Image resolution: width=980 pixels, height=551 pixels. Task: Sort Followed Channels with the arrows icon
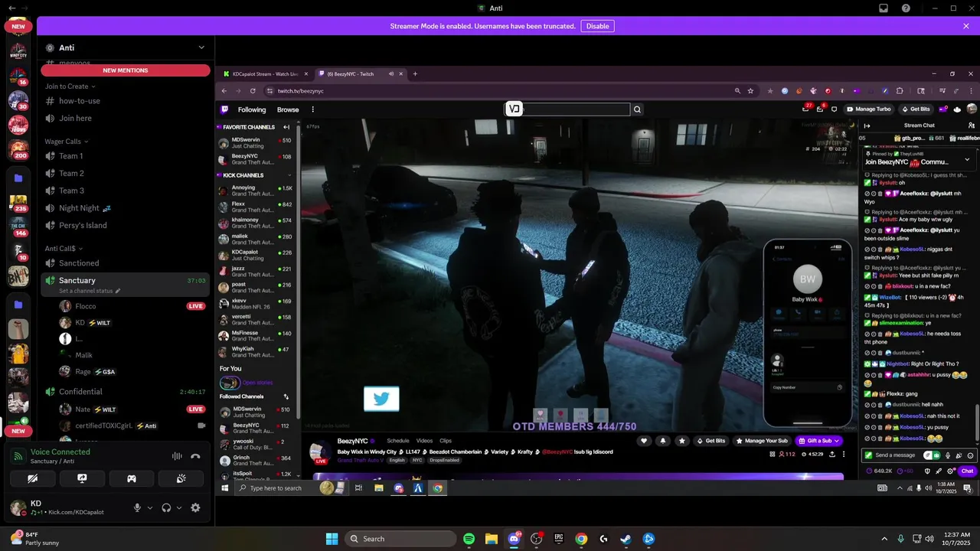point(286,396)
